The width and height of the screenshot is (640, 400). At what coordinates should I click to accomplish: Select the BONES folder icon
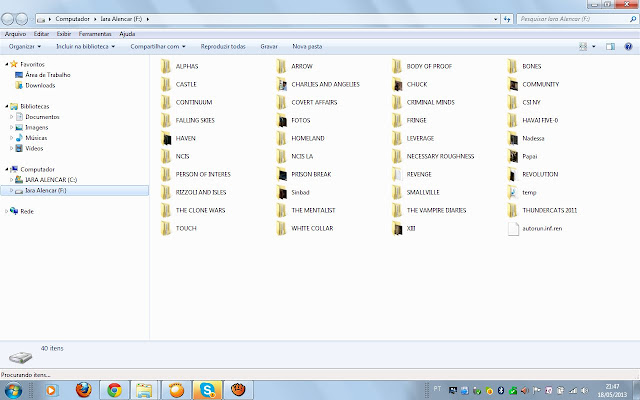click(513, 66)
